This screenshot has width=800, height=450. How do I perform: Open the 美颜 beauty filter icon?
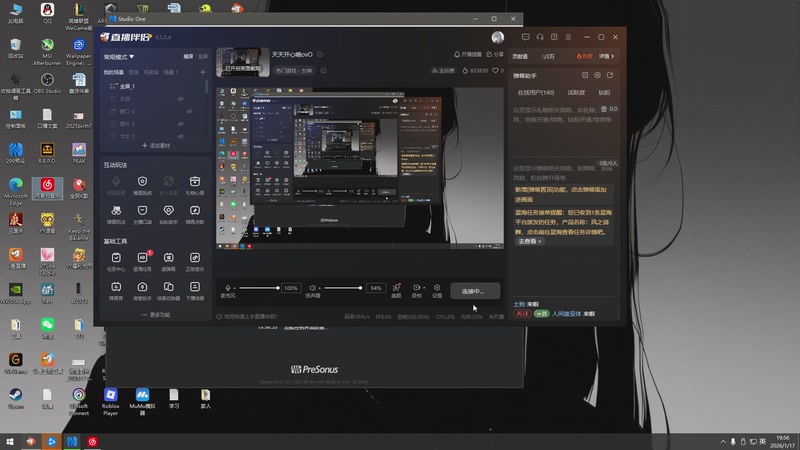click(396, 288)
